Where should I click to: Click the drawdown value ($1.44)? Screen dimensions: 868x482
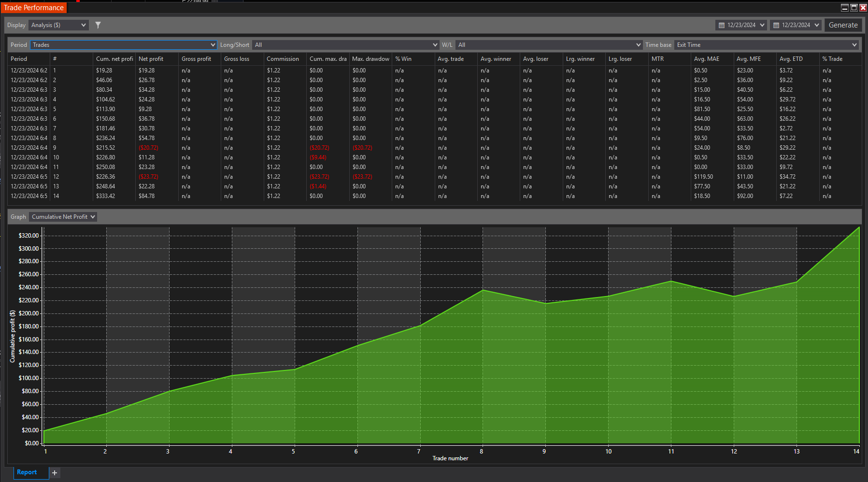pos(318,186)
